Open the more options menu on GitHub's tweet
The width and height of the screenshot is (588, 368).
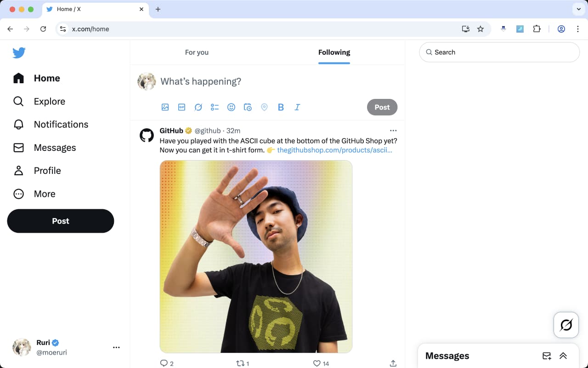(393, 131)
